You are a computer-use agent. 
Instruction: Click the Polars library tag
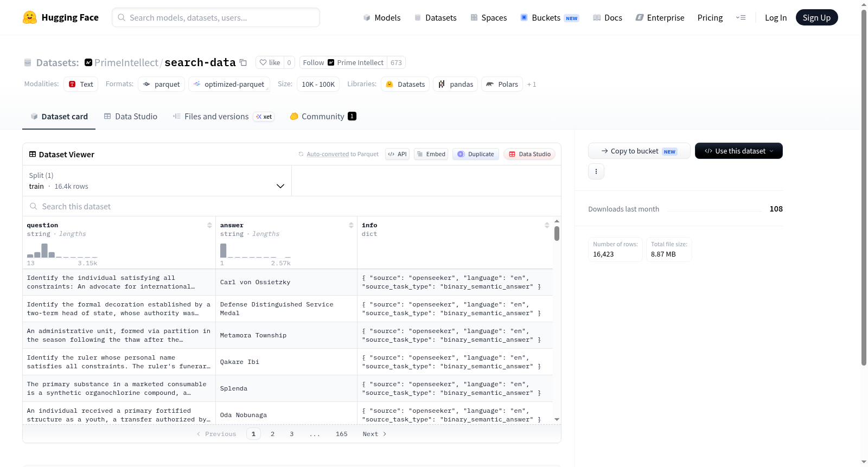pos(502,84)
